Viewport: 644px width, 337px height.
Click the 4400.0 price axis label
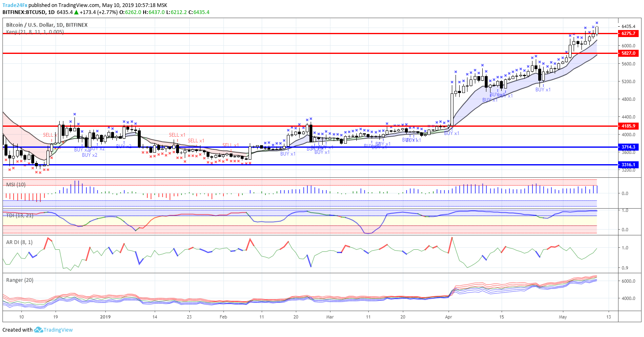628,117
